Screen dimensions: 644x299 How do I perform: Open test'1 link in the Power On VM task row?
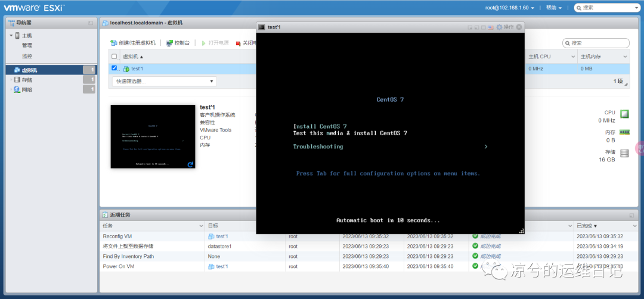click(222, 267)
